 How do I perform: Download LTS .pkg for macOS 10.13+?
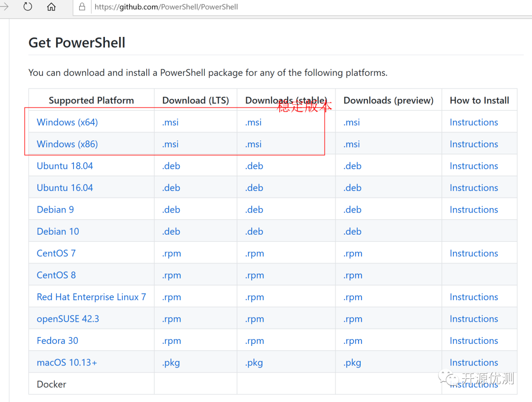(x=170, y=363)
